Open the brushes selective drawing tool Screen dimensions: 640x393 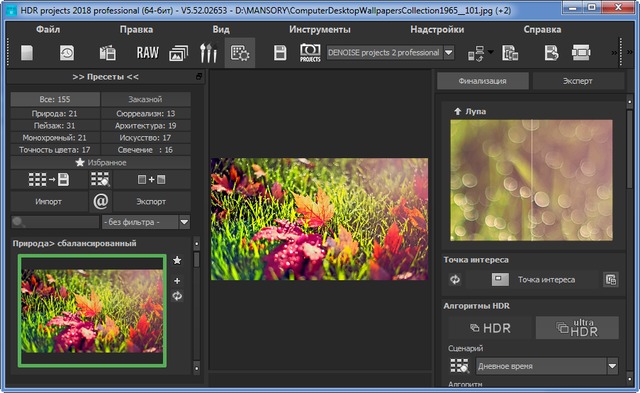pos(208,53)
